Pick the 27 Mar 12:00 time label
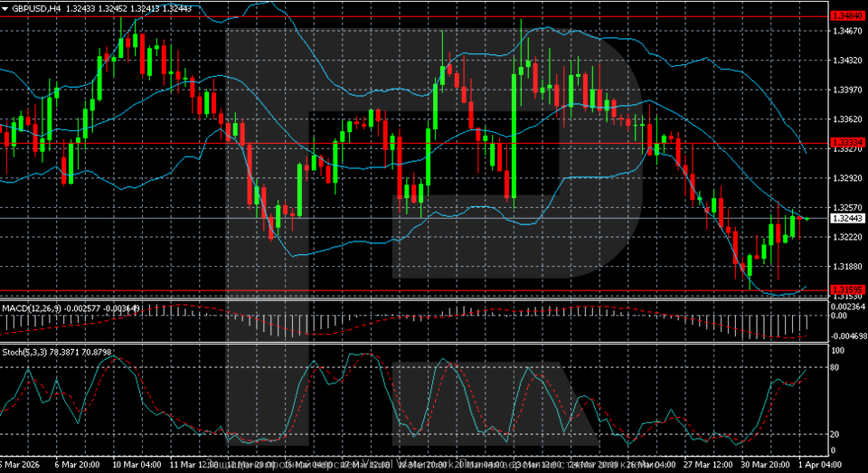 pyautogui.click(x=711, y=462)
